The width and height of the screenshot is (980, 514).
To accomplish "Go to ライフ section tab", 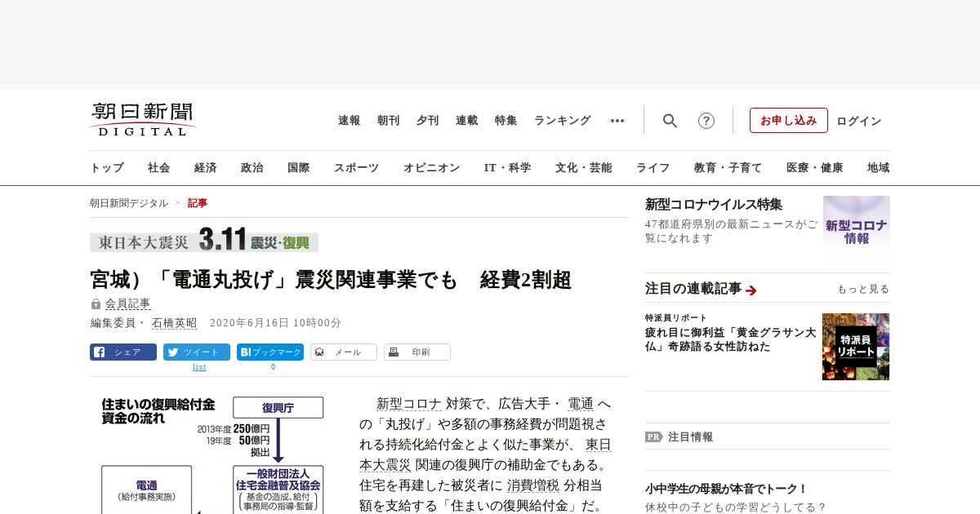I will pyautogui.click(x=653, y=168).
